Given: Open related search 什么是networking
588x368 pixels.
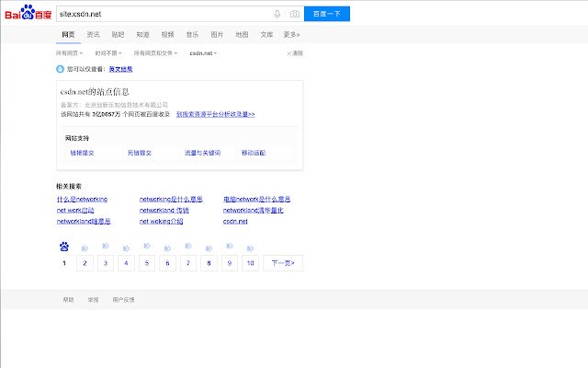Looking at the screenshot, I should tap(82, 199).
